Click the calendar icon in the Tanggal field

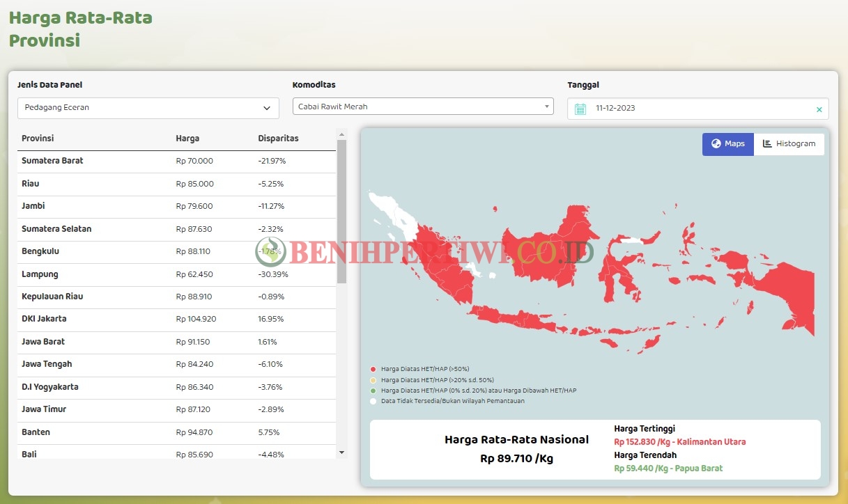click(581, 109)
